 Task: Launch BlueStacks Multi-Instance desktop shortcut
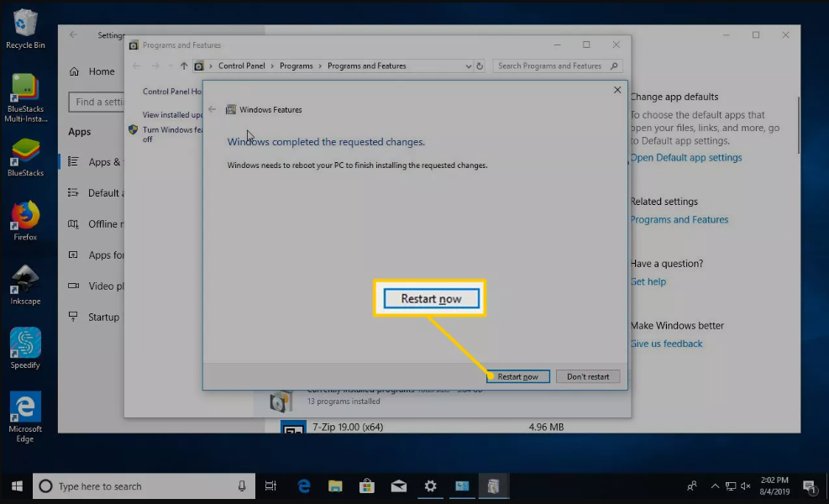[x=25, y=98]
